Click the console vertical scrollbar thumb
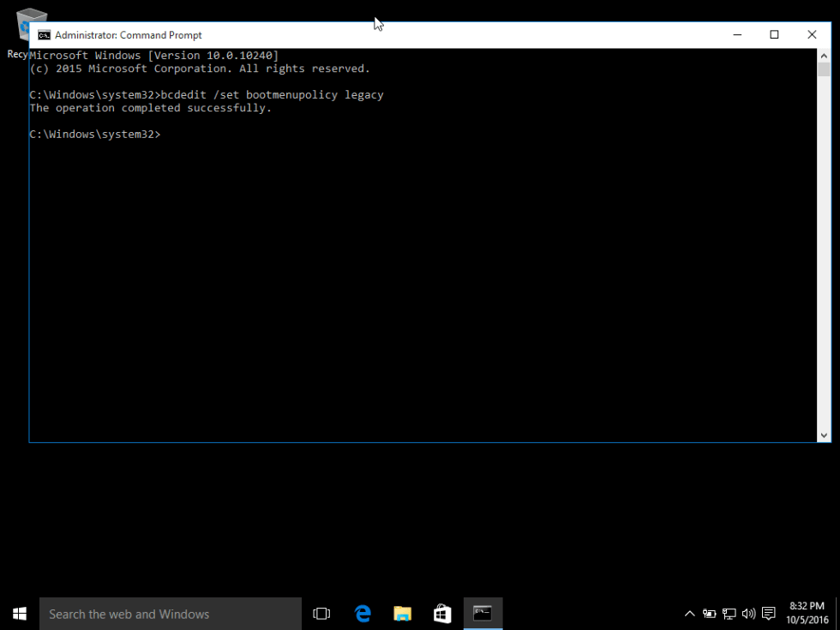The height and width of the screenshot is (630, 840). (x=824, y=69)
